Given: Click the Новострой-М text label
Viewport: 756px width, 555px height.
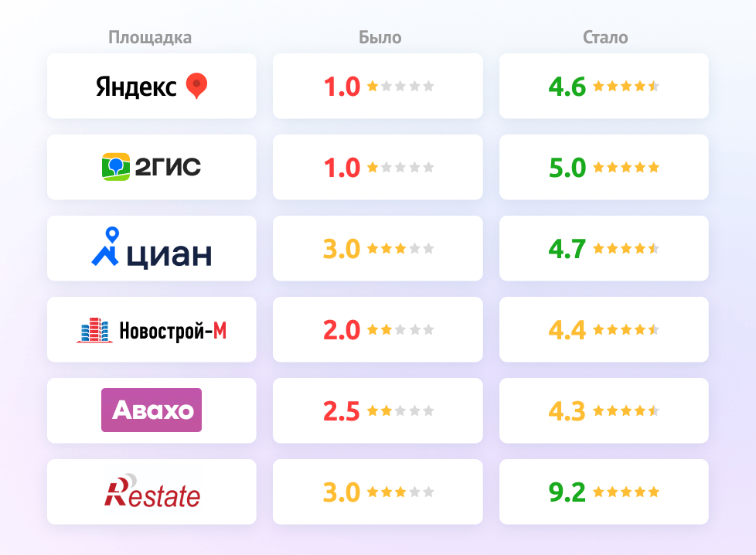Looking at the screenshot, I should click(x=173, y=331).
